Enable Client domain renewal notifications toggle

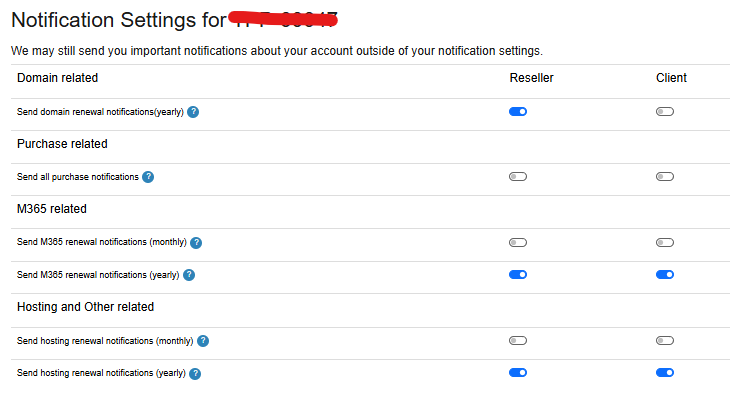665,112
